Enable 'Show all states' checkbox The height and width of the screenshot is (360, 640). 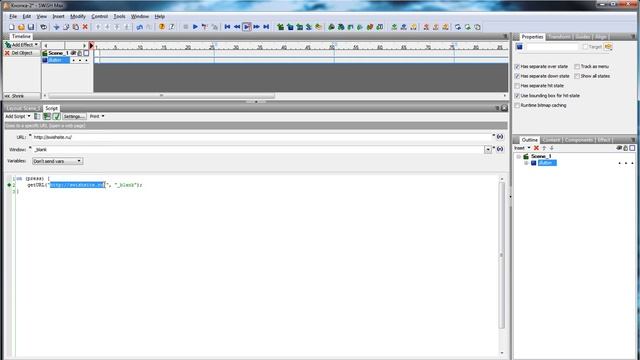coord(577,76)
